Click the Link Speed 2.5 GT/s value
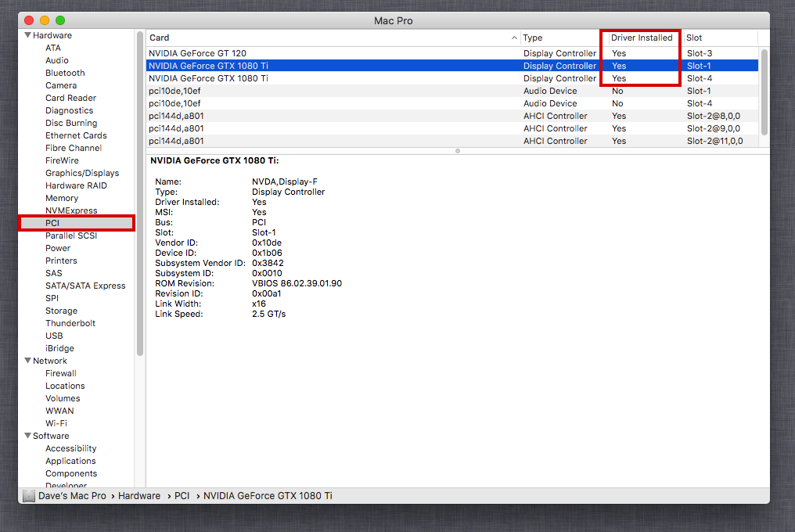The width and height of the screenshot is (795, 532). coord(268,314)
